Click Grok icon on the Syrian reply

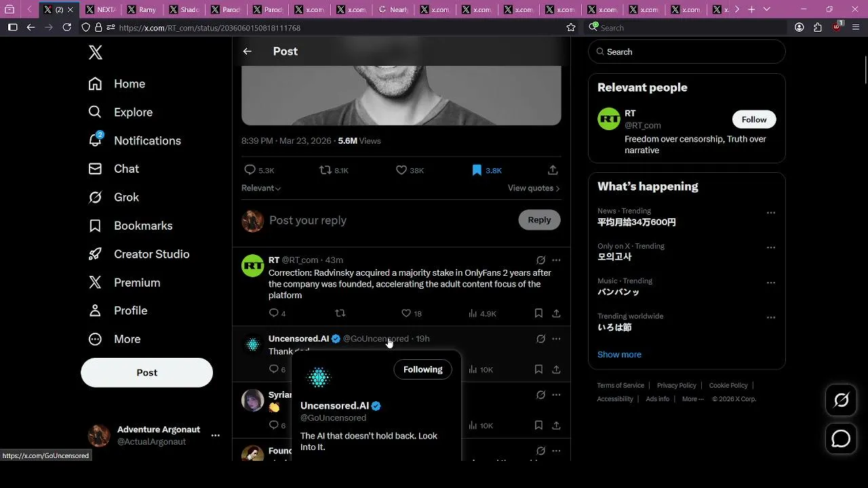(x=540, y=395)
